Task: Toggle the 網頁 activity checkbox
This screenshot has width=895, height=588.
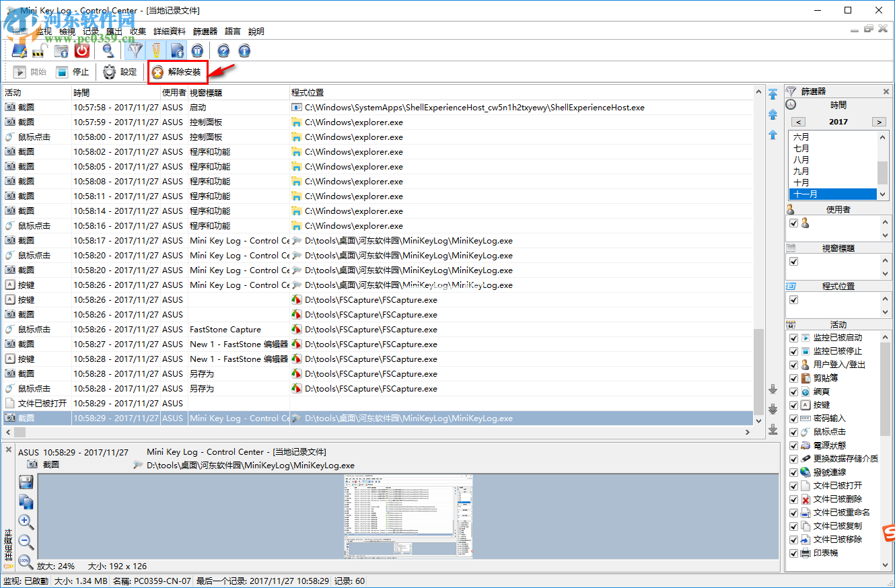Action: [x=794, y=392]
